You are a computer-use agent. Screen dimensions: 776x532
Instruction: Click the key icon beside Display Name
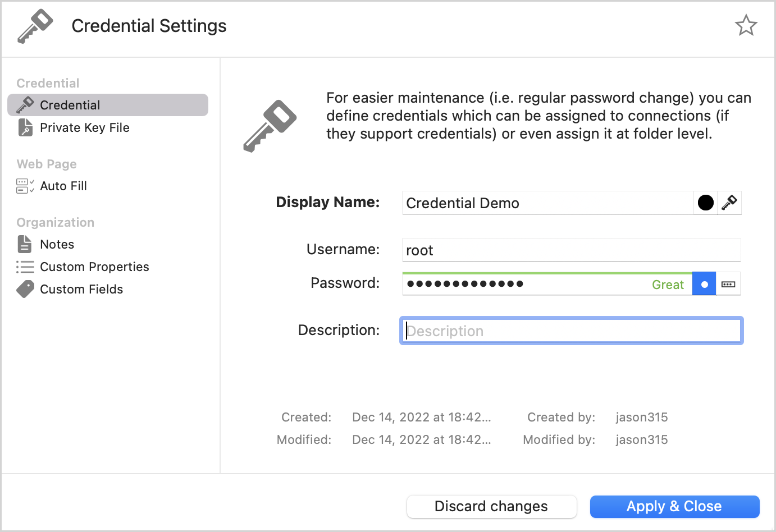coord(729,203)
